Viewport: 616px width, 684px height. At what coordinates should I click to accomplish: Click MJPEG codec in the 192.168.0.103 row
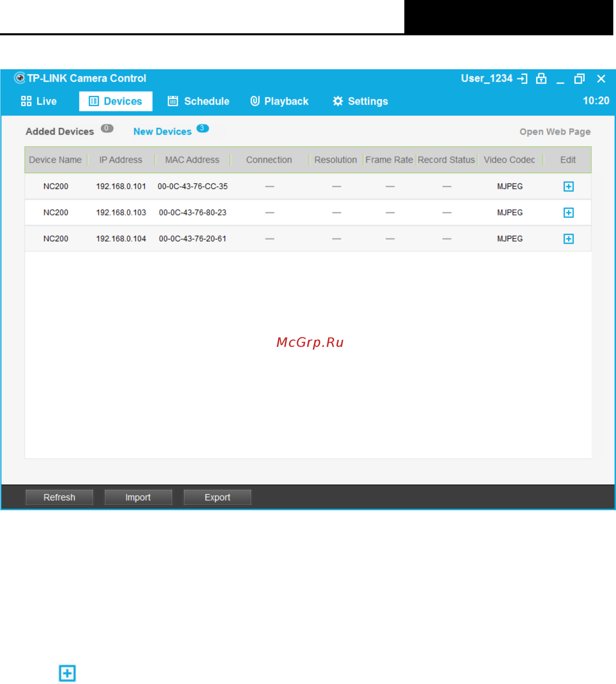tap(510, 212)
